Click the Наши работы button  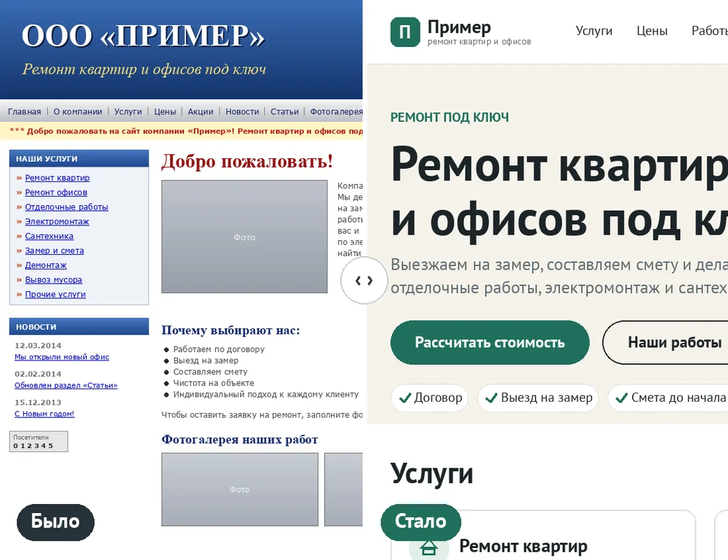coord(666,342)
